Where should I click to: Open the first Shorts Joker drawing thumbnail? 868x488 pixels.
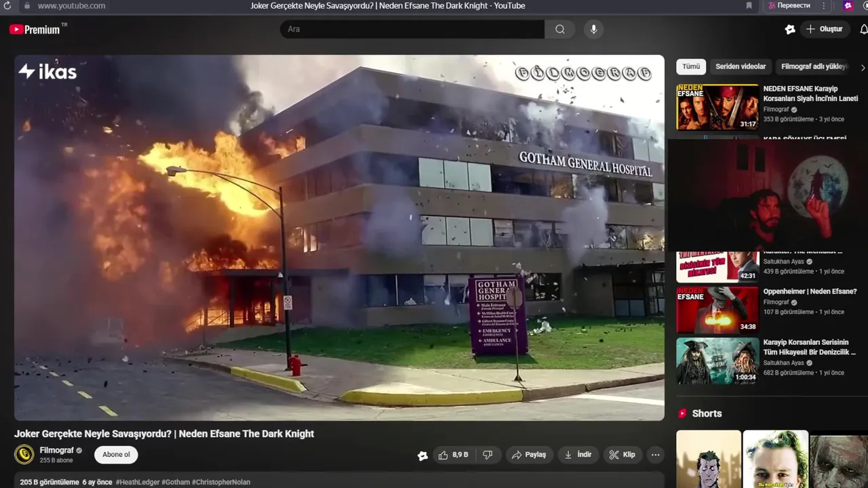708,459
